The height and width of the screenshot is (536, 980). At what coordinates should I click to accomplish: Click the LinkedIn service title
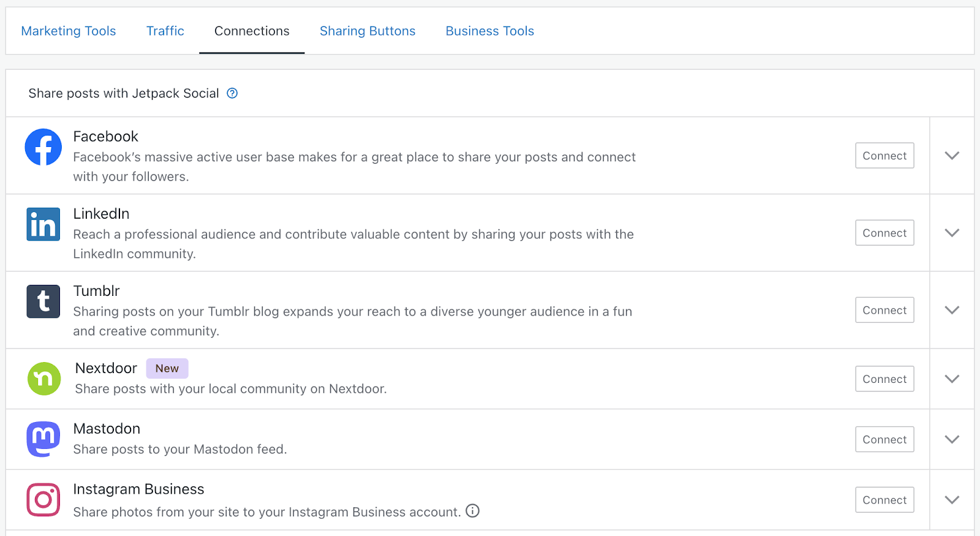(x=101, y=213)
